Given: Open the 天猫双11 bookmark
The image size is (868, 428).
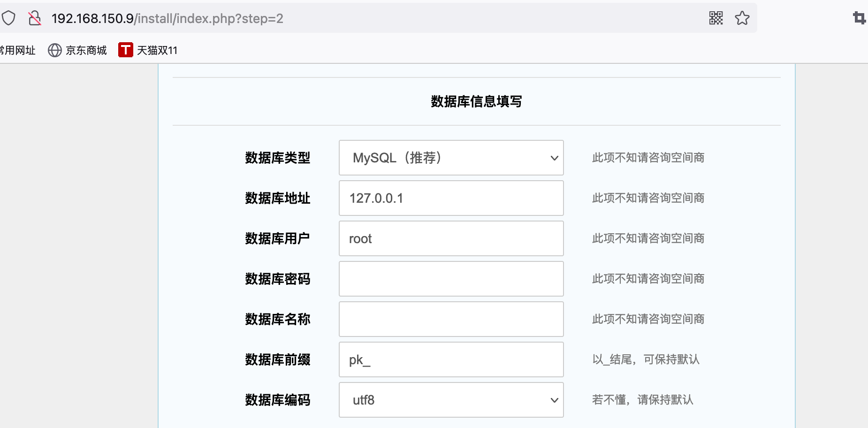Looking at the screenshot, I should point(148,50).
